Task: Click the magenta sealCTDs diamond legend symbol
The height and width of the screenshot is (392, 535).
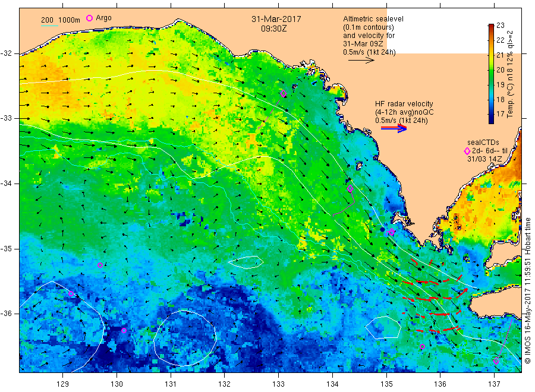Action: pos(467,151)
